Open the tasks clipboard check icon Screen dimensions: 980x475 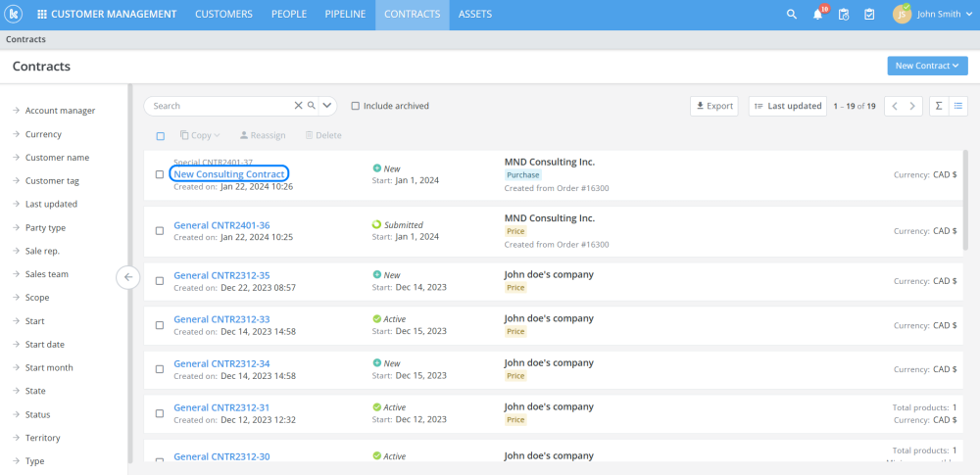(x=868, y=15)
